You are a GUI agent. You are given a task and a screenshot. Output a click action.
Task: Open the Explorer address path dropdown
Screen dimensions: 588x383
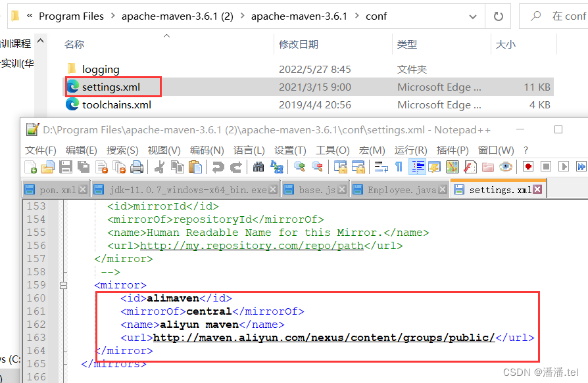(x=473, y=16)
